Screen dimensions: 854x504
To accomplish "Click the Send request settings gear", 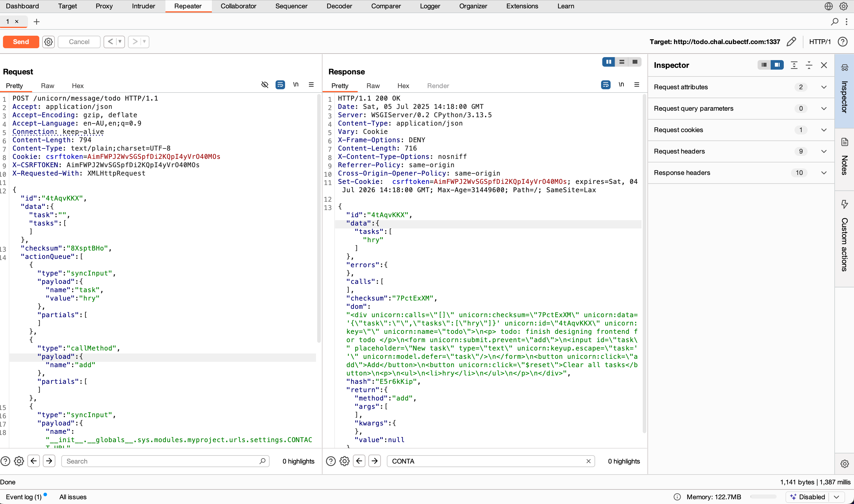I will pos(49,42).
